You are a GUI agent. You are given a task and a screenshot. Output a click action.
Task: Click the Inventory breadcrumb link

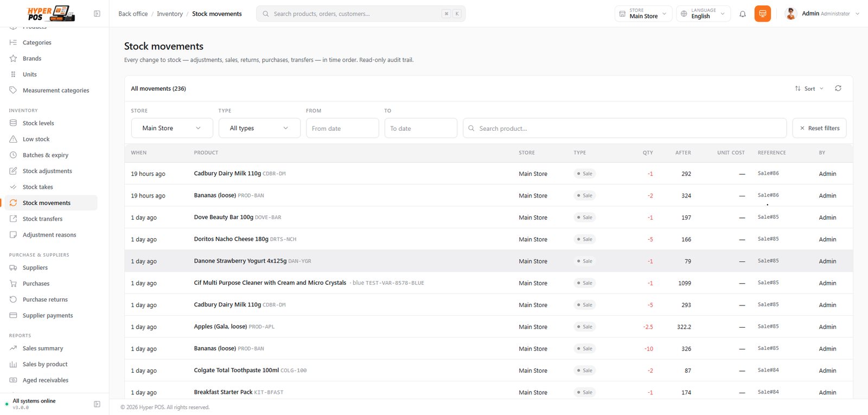coord(170,14)
